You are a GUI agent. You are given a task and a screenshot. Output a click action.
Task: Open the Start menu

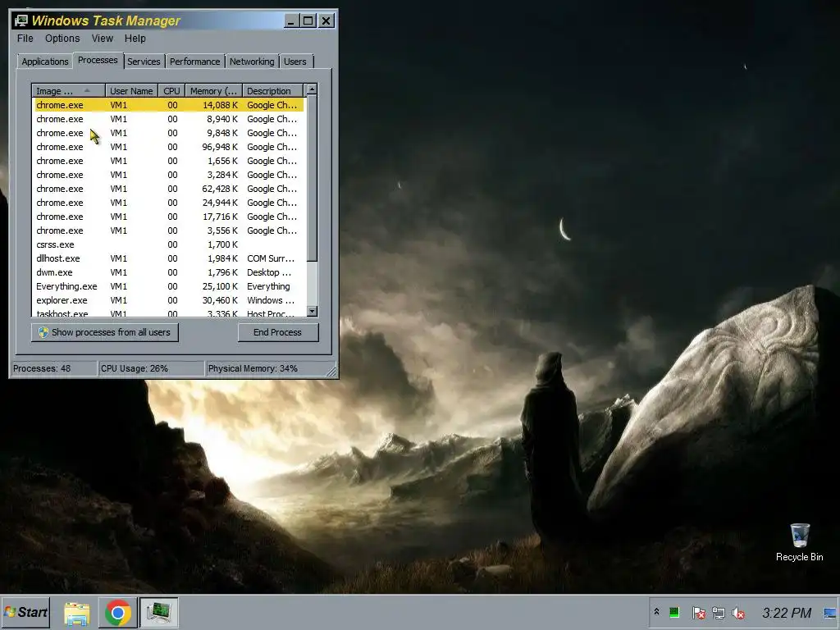(x=25, y=612)
